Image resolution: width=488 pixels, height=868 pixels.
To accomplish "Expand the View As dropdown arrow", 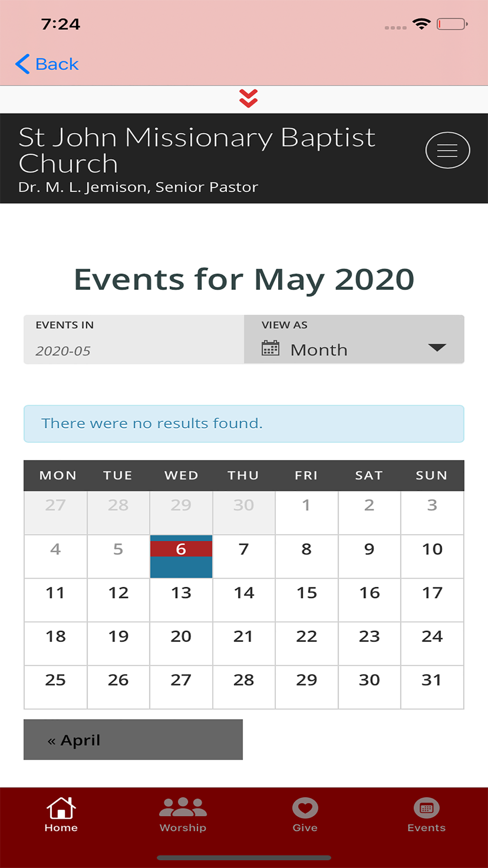I will point(437,348).
